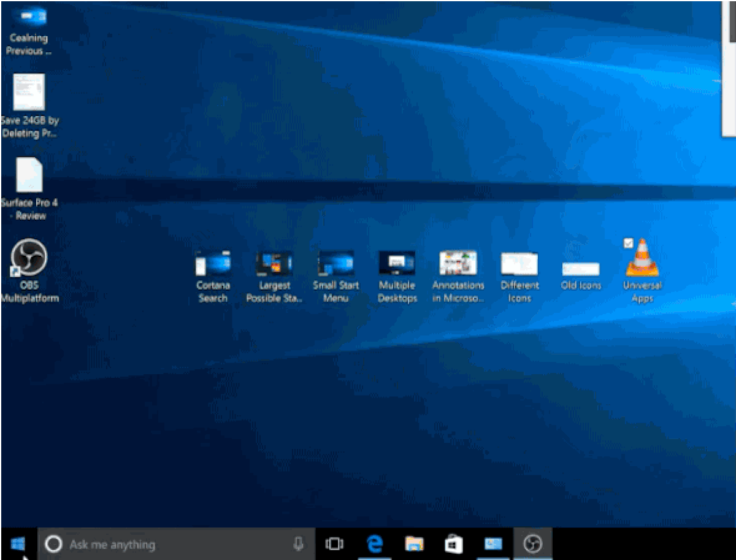Viewport: 736px width, 560px height.
Task: Switch to the blue window app in taskbar
Action: pos(493,543)
